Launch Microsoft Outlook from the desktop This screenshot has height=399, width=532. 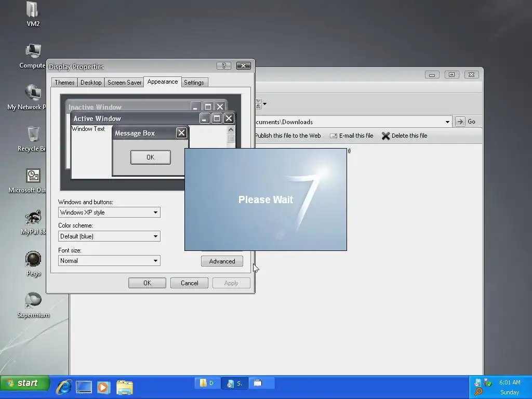[33, 176]
